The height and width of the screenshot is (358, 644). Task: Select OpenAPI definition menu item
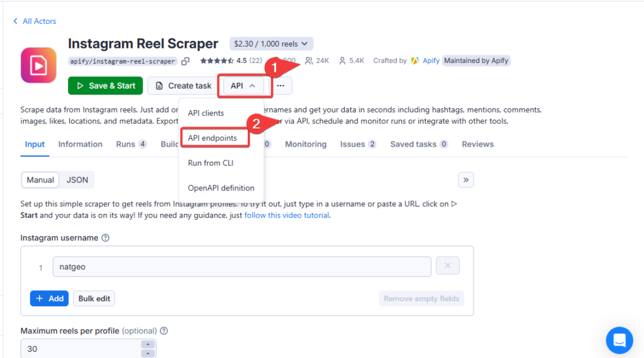(221, 188)
